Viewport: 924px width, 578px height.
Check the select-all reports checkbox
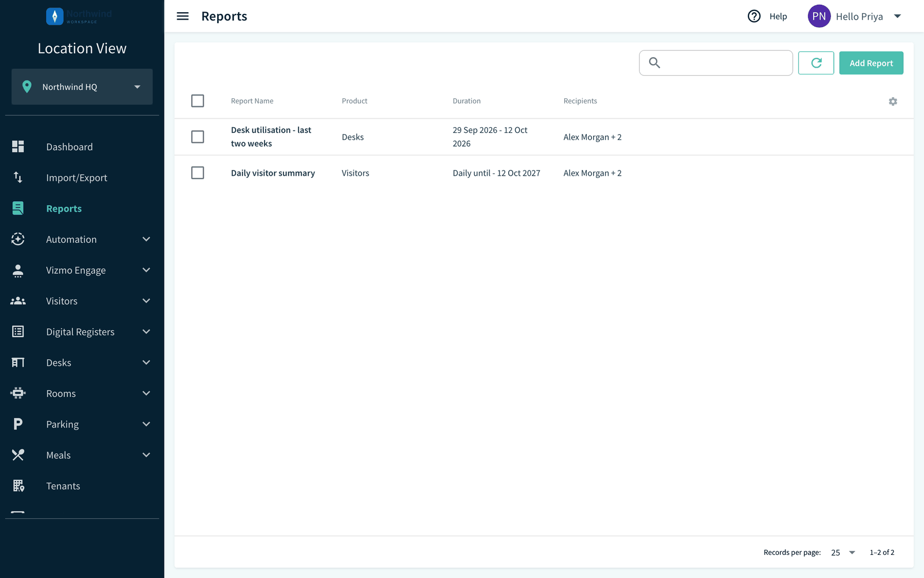(x=198, y=101)
